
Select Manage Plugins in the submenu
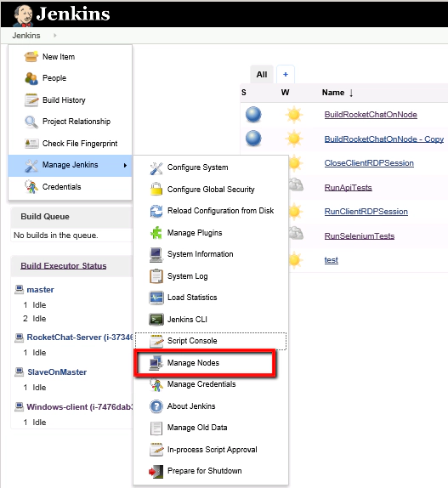pyautogui.click(x=195, y=233)
